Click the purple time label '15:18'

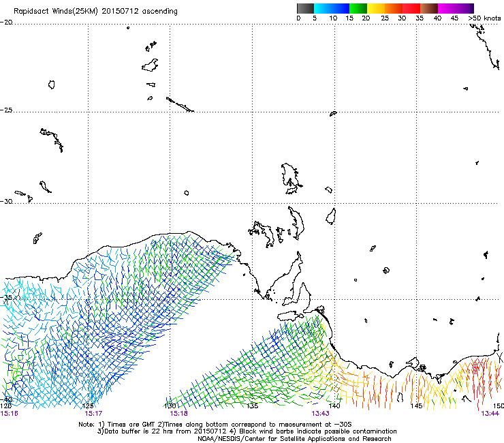pos(178,413)
